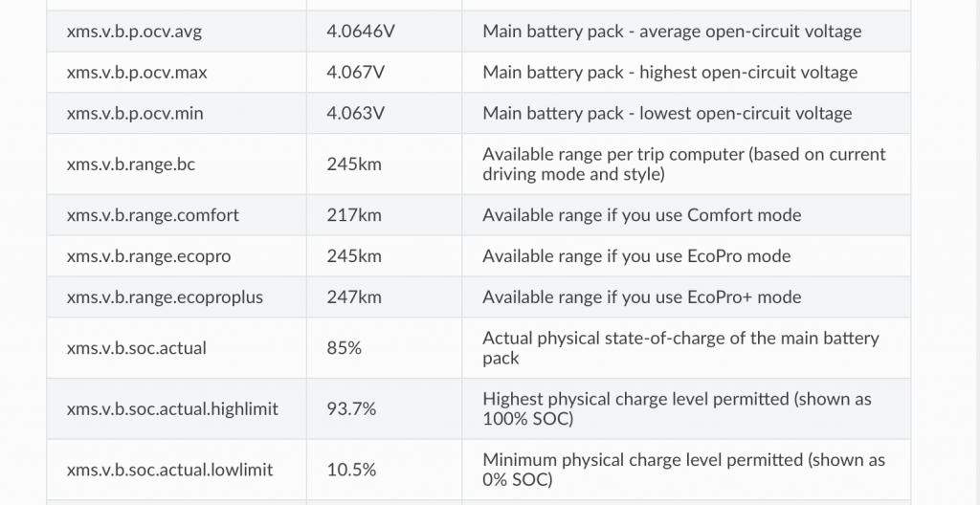Click the xms.v.b.range.ecopro metric name
The width and height of the screenshot is (980, 505).
148,256
